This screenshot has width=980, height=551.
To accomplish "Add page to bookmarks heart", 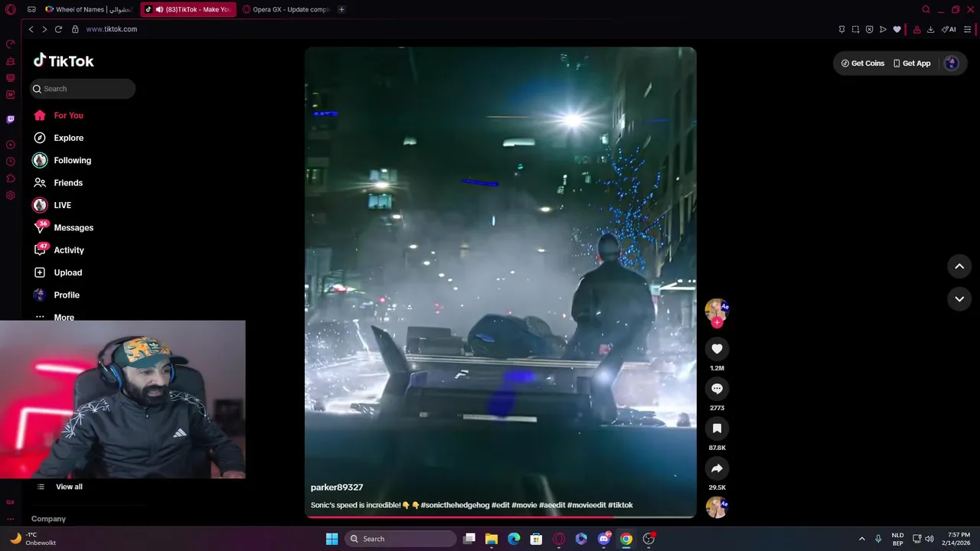I will pos(897,29).
